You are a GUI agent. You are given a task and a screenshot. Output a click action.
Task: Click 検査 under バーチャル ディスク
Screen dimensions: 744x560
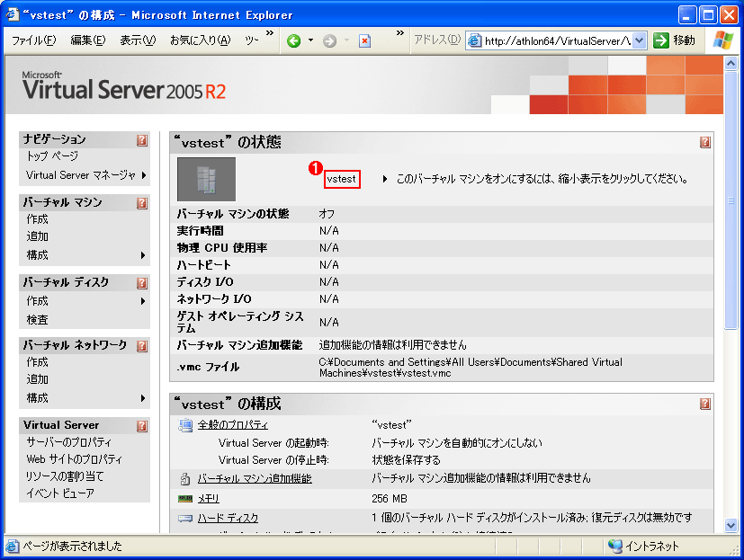[37, 320]
